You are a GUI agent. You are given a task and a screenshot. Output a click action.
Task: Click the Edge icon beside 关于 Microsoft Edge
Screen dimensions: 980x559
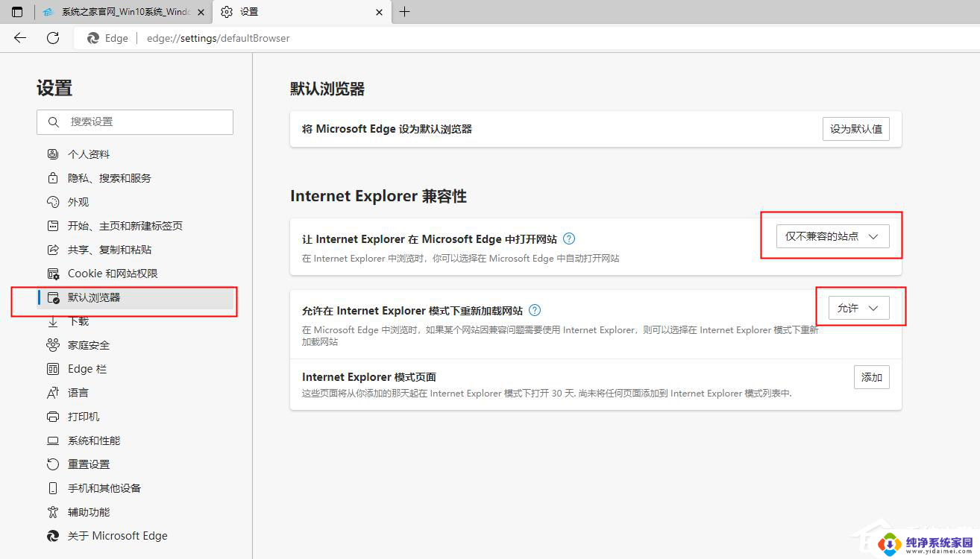point(53,536)
